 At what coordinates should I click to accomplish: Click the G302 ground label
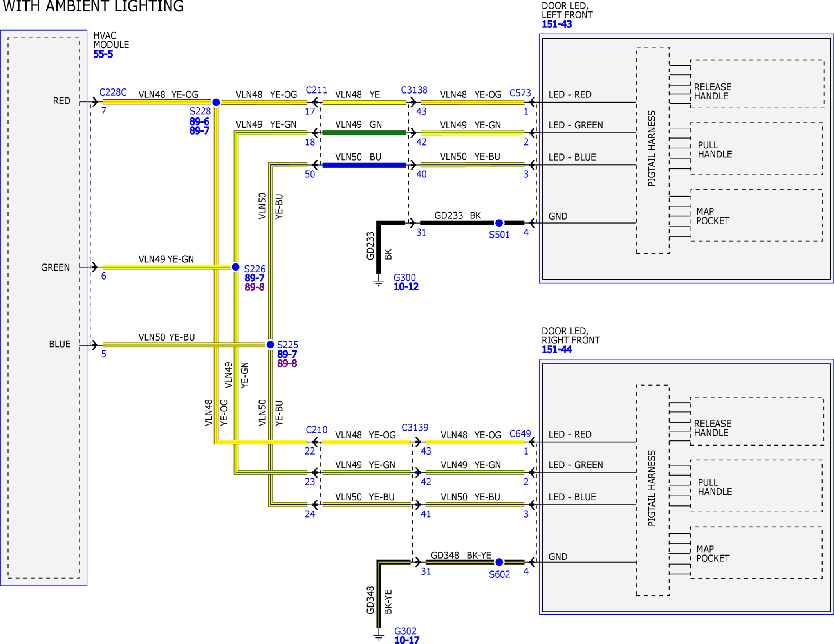tap(405, 631)
